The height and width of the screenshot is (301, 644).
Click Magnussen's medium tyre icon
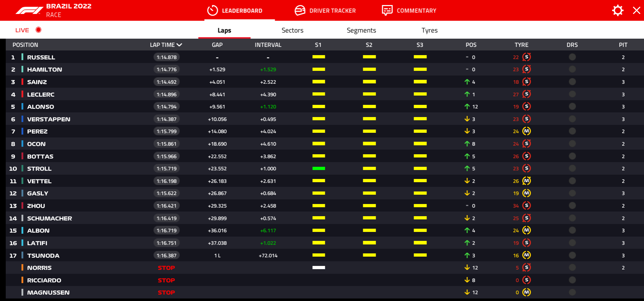[x=526, y=292]
